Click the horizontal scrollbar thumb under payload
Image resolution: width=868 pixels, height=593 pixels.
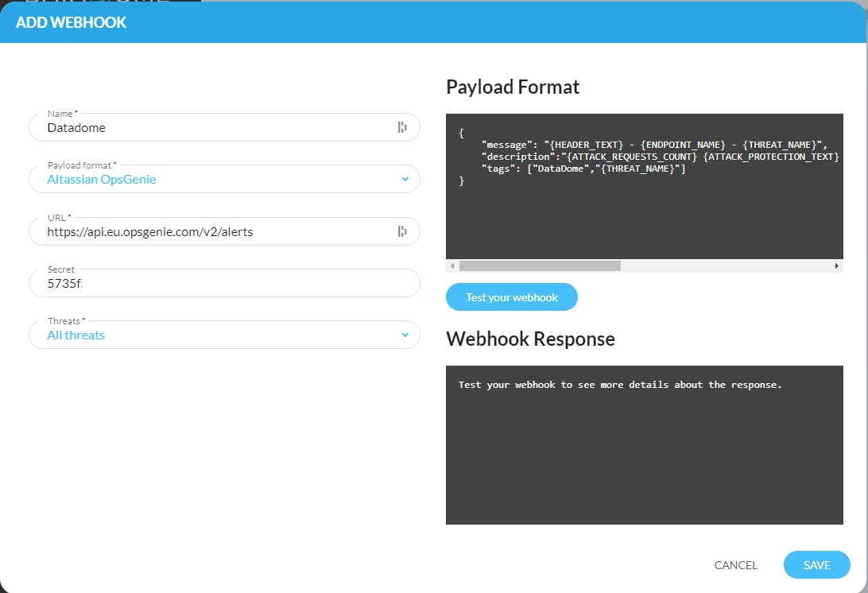click(540, 265)
